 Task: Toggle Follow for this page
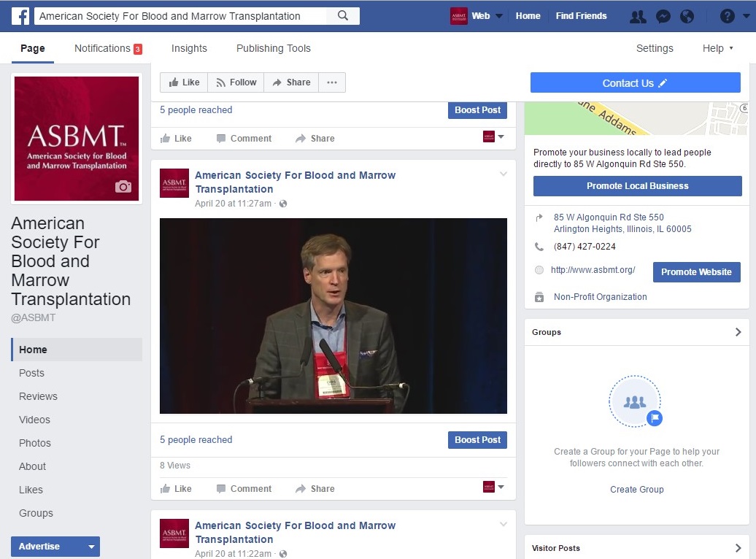tap(236, 82)
